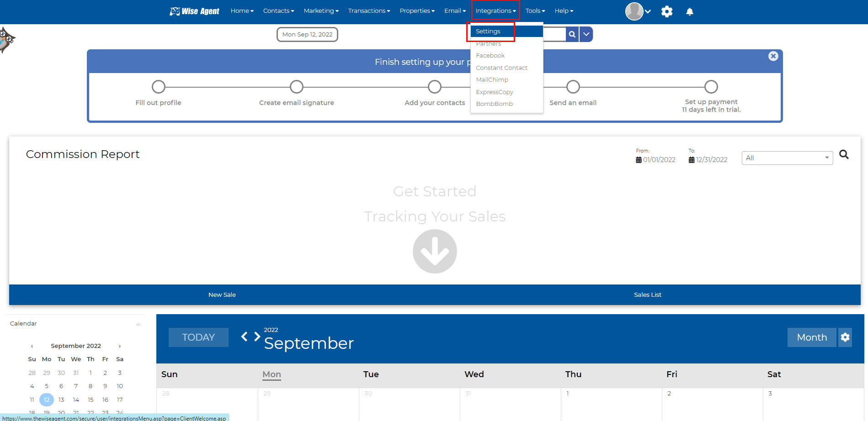Screen dimensions: 868x421
Task: Close the setup progress banner
Action: click(773, 56)
